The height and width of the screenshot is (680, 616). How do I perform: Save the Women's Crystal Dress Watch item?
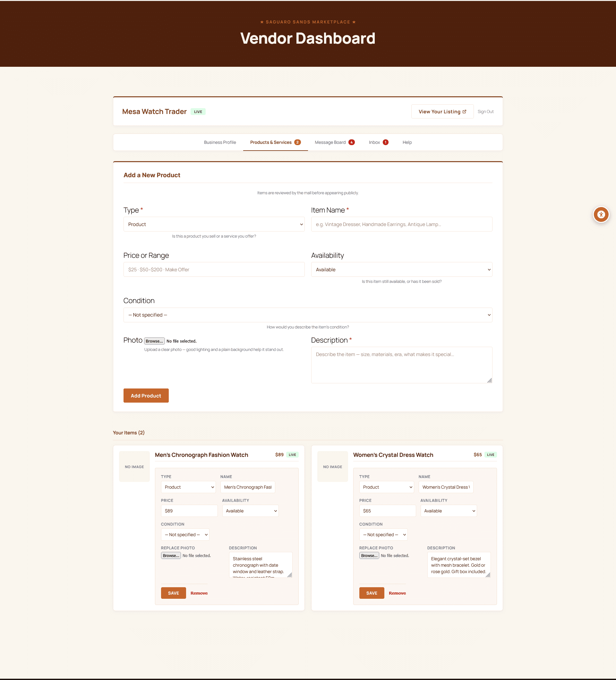click(x=371, y=593)
